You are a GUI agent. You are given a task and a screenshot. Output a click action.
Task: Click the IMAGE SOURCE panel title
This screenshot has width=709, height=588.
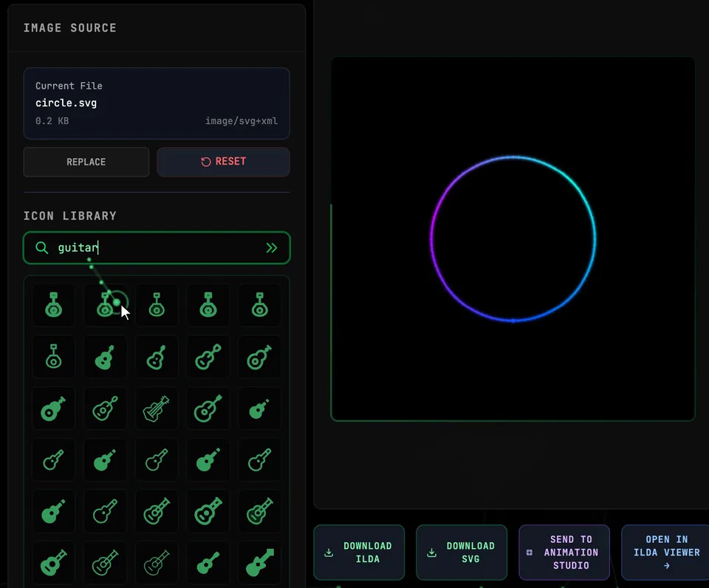(x=70, y=28)
